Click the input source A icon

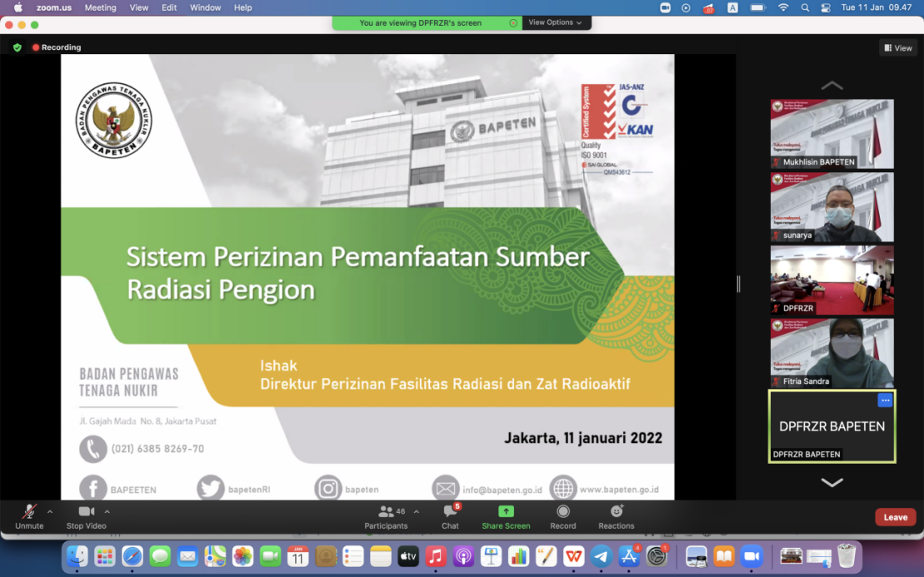[732, 7]
